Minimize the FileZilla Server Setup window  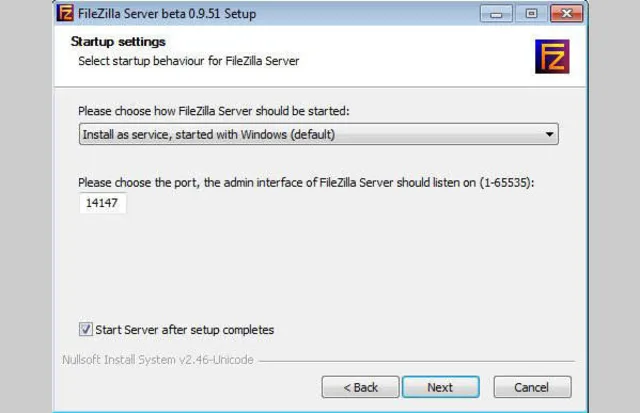coord(495,13)
